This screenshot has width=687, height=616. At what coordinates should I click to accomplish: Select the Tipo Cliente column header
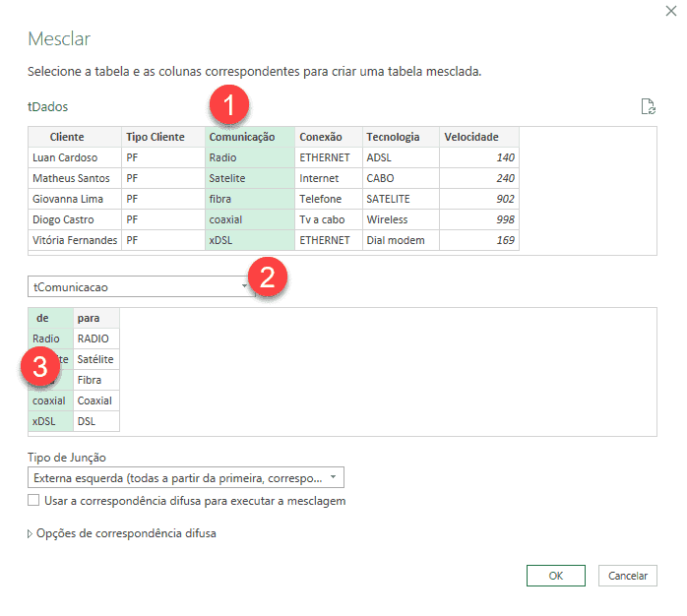click(x=163, y=137)
